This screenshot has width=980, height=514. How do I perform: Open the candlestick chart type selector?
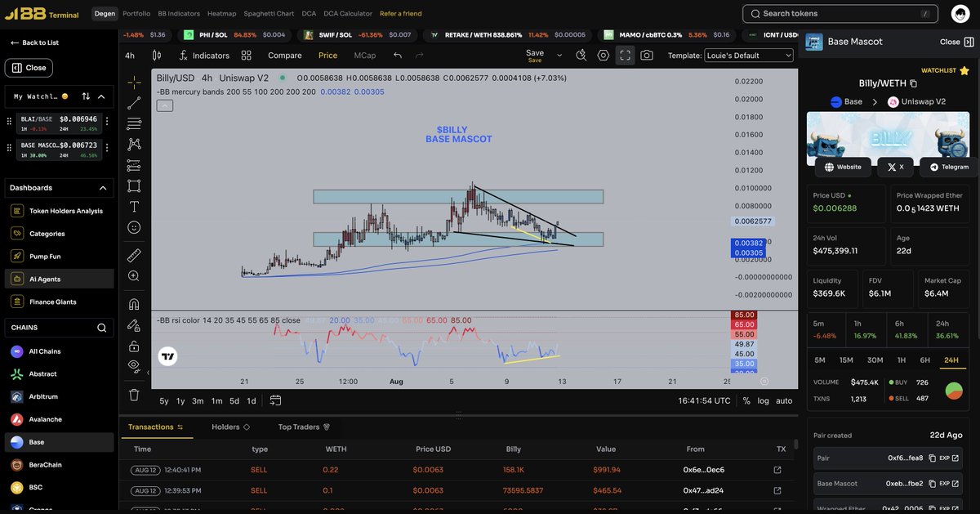158,56
